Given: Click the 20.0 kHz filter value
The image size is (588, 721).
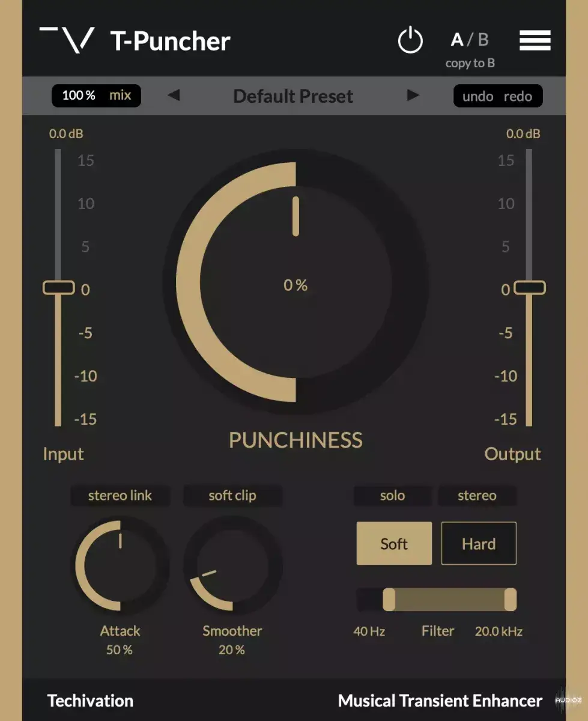Looking at the screenshot, I should point(499,631).
